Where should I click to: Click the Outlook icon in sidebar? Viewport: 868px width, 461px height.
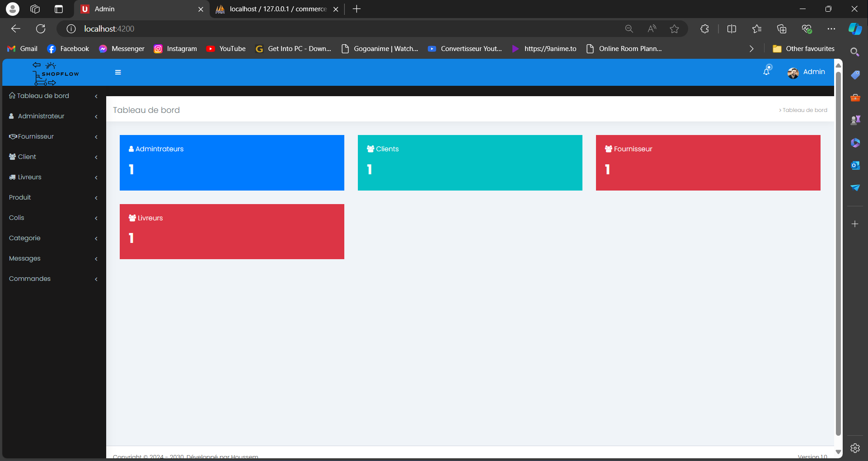click(x=855, y=165)
